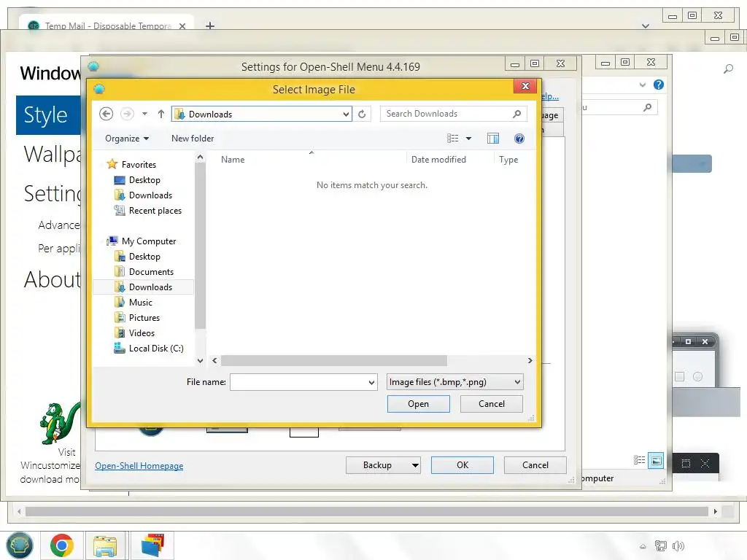Image resolution: width=747 pixels, height=560 pixels.
Task: Expand chevron dropdown near browser top right
Action: pos(646,26)
